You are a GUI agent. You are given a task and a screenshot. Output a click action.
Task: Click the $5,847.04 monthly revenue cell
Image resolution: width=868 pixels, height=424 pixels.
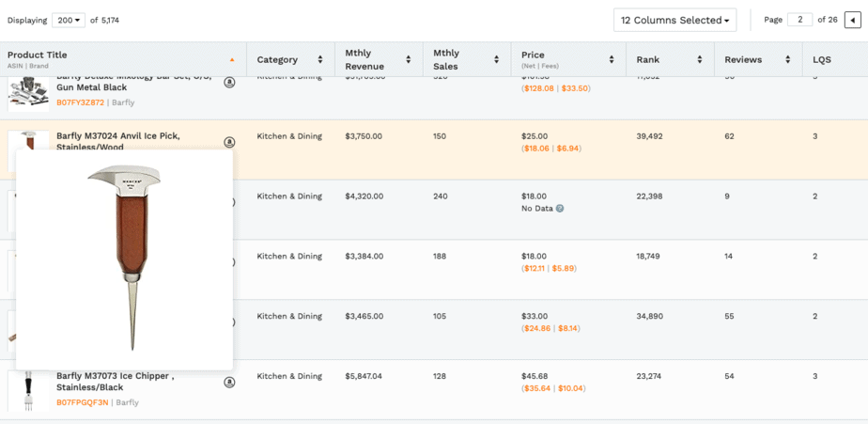(364, 376)
